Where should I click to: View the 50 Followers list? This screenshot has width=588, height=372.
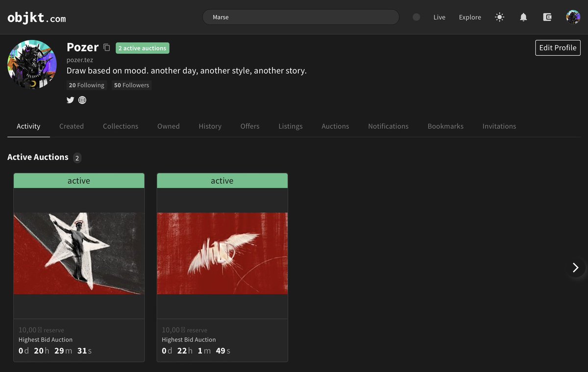click(x=131, y=85)
